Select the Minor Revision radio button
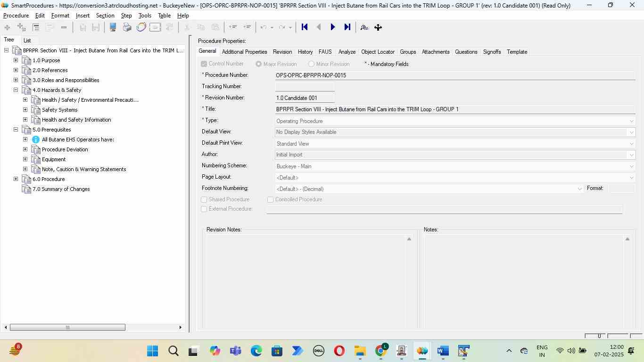644x362 pixels. click(311, 64)
